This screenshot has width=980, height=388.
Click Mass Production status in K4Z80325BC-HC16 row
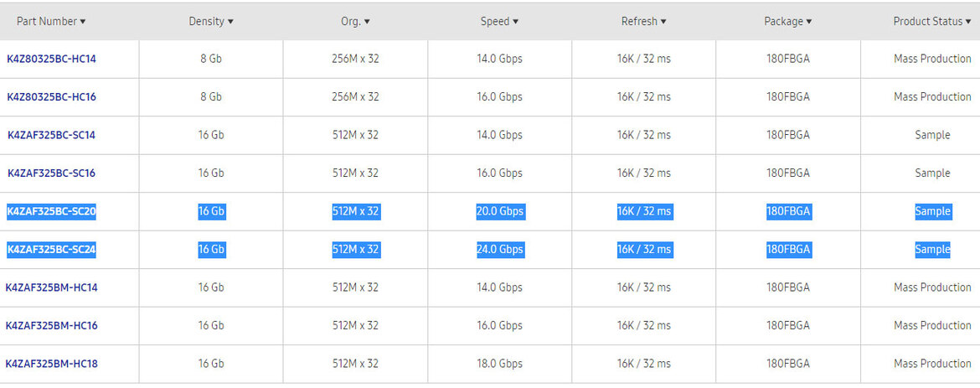pyautogui.click(x=932, y=97)
